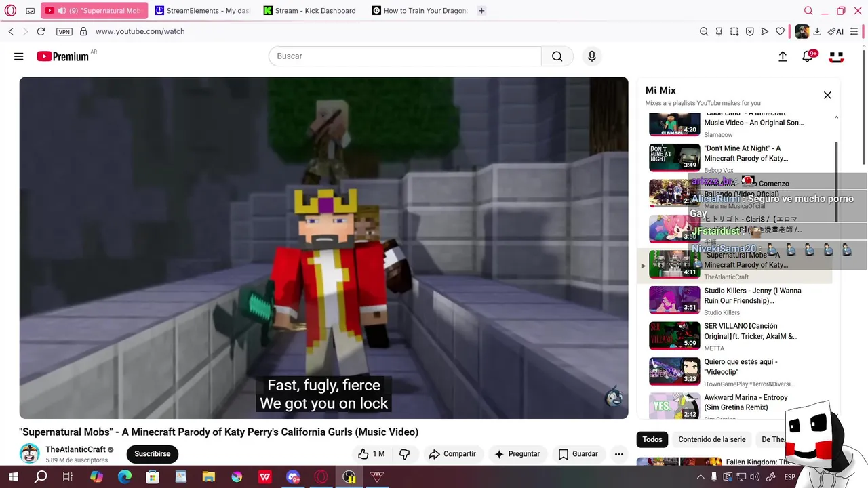Viewport: 868px width, 488px height.
Task: Open the ad blocker shield icon
Action: point(749,31)
